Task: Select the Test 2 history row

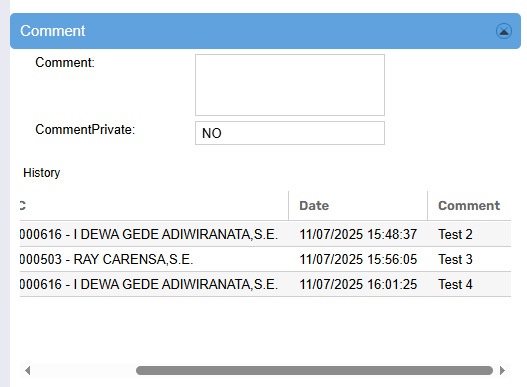Action: click(x=266, y=234)
